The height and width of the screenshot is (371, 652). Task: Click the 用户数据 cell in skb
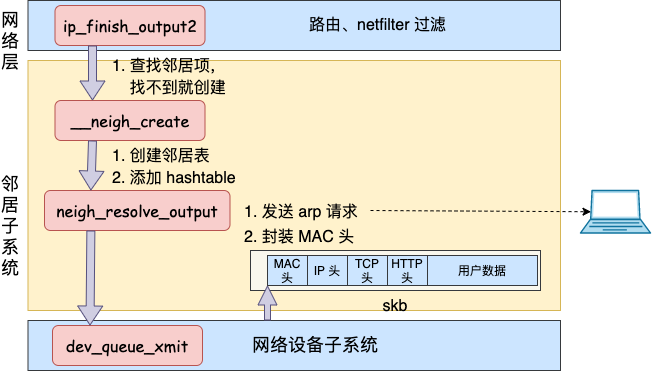(482, 270)
